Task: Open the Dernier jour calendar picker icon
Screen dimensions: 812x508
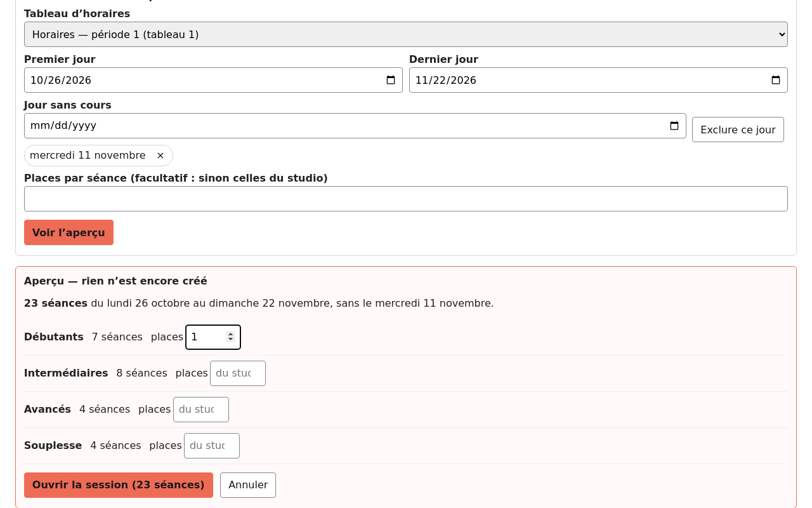Action: pyautogui.click(x=776, y=80)
